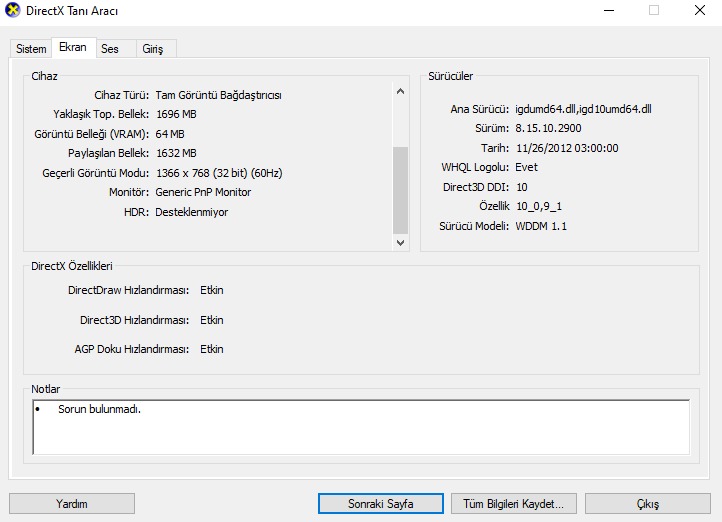Click the 'Geçerli Görüntü Modu:' label

[96, 173]
